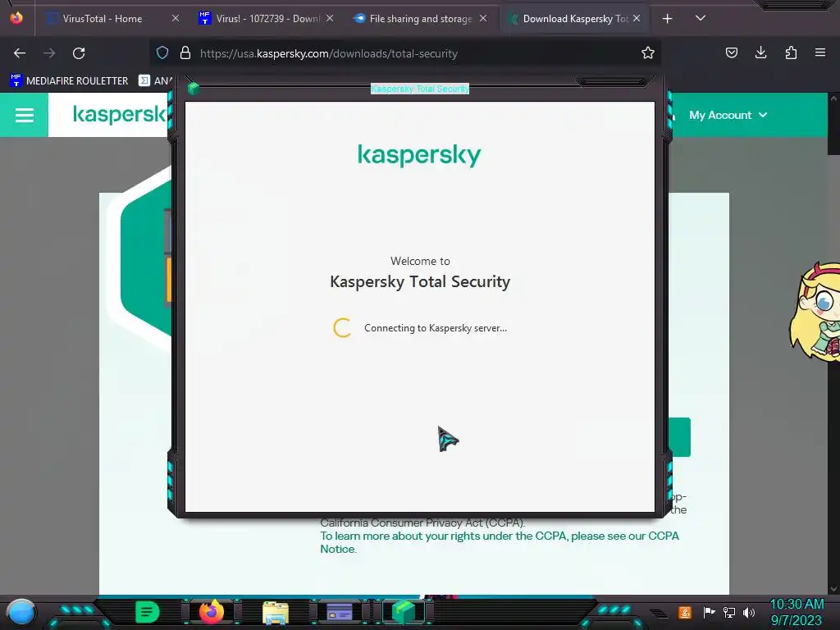This screenshot has height=630, width=840.
Task: Click the Kaspersky Total Security title bar text
Action: click(420, 89)
